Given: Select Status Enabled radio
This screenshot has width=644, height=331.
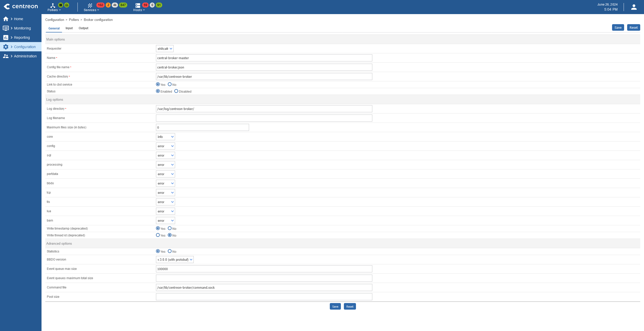Looking at the screenshot, I should 158,91.
